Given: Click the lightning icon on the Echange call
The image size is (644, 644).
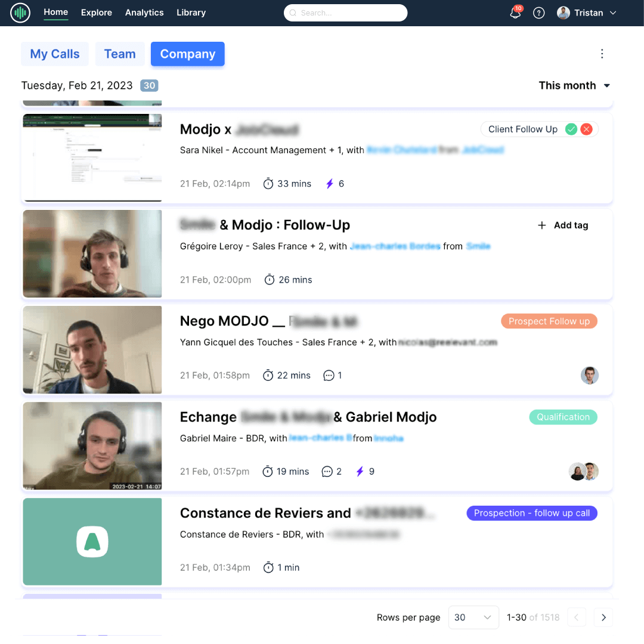Looking at the screenshot, I should point(360,472).
